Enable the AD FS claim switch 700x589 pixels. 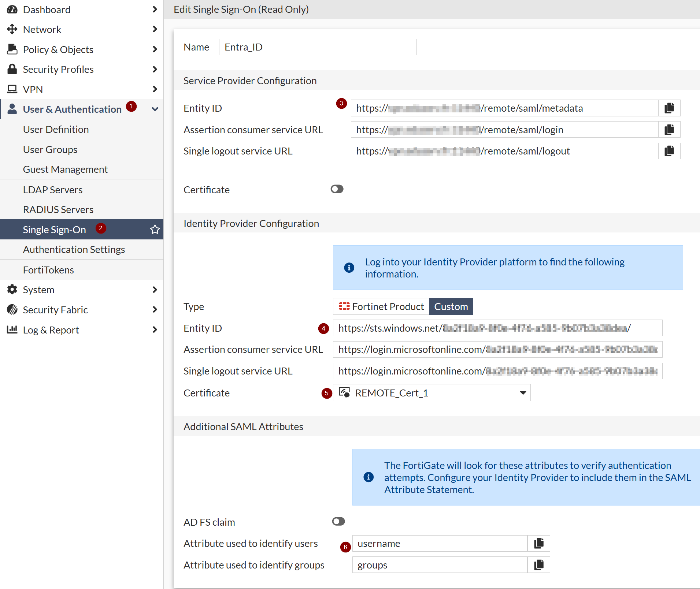(x=338, y=521)
